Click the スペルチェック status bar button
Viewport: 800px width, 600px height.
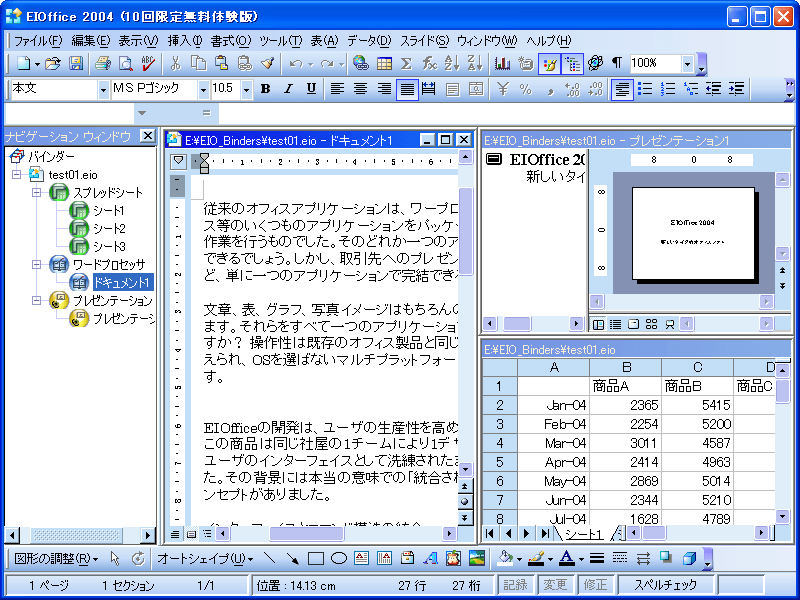click(665, 585)
